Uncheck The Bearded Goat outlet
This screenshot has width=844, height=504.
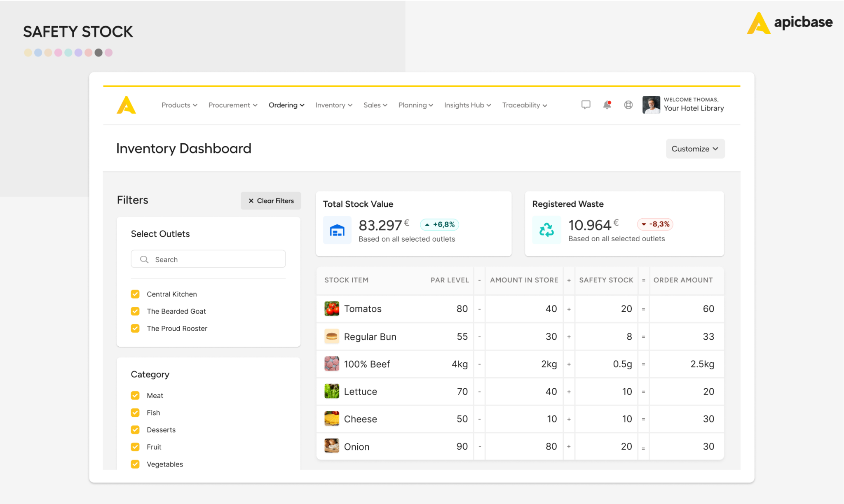[x=135, y=311]
